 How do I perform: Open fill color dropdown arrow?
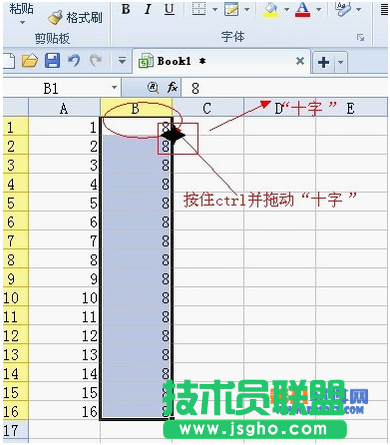[x=286, y=9]
